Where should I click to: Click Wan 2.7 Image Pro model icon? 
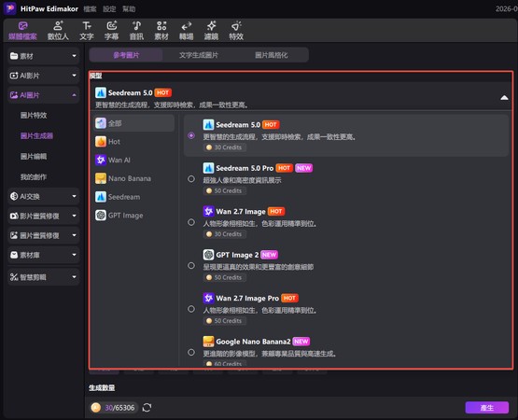208,298
